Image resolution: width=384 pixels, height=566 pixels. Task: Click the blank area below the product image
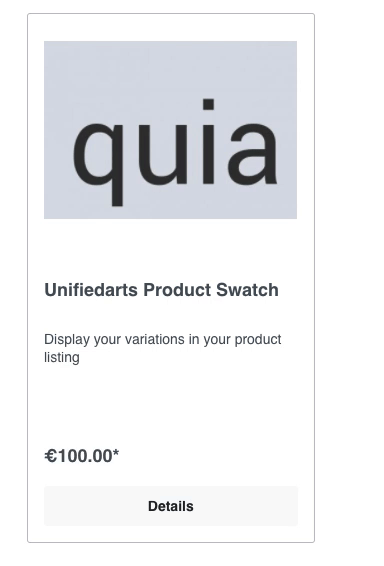point(171,249)
